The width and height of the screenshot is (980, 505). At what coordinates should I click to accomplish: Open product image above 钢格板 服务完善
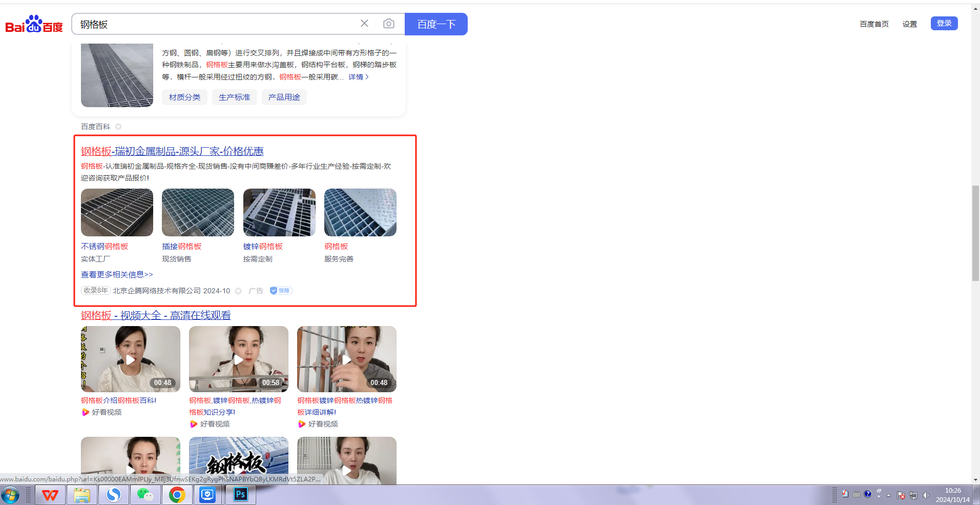[x=360, y=212]
